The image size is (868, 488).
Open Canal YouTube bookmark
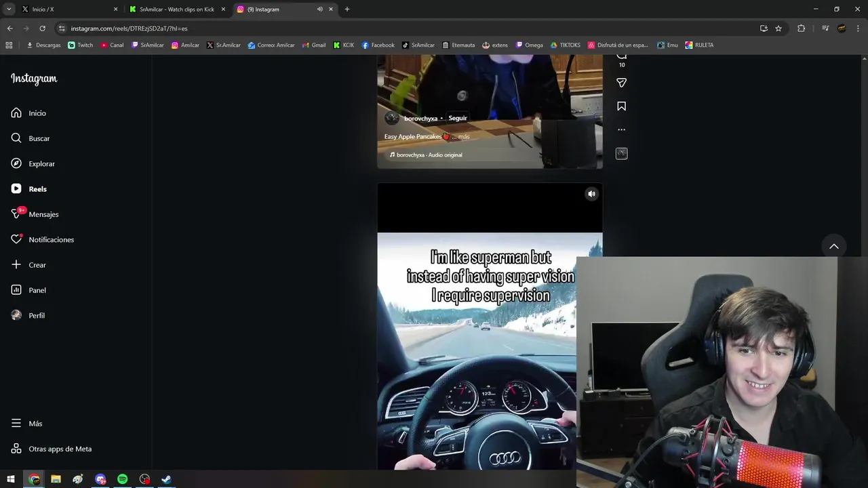[x=112, y=45]
